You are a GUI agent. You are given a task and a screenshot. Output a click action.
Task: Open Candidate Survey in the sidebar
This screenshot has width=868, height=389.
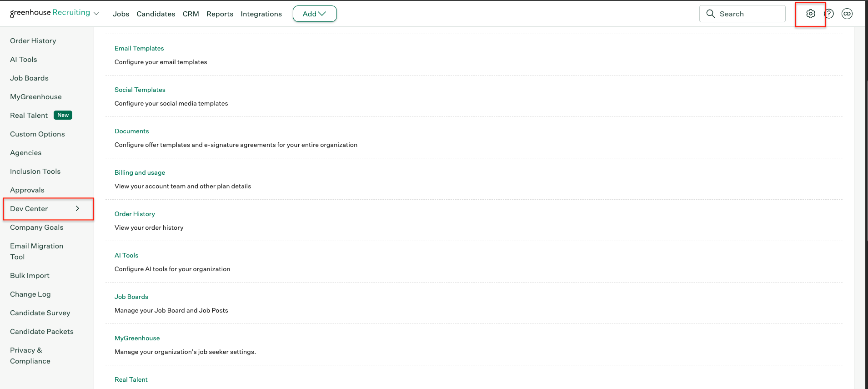point(40,313)
